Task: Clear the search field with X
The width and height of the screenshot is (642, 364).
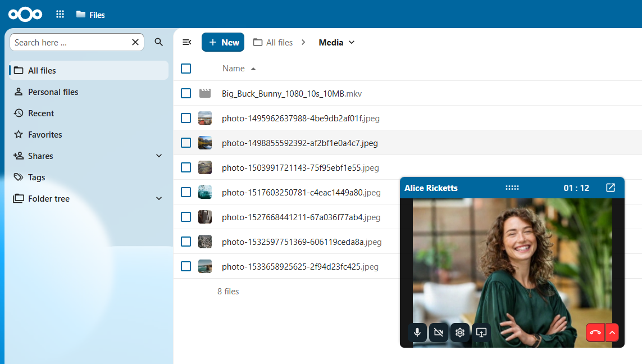Action: [135, 42]
